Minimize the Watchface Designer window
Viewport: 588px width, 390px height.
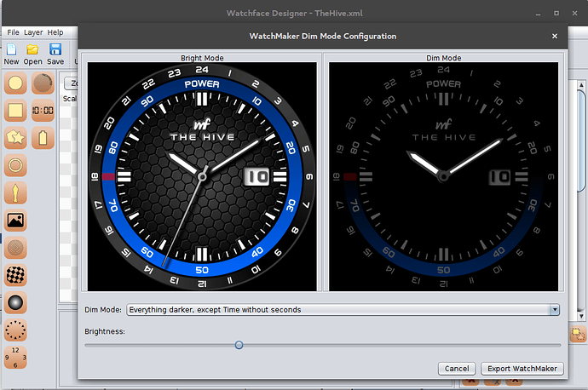(538, 13)
